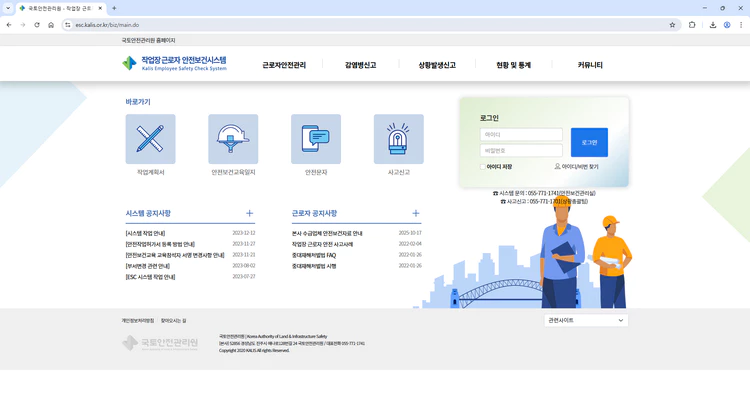The image size is (750, 403).
Task: Expand 시스템 공지사항 with the plus icon
Action: 249,213
